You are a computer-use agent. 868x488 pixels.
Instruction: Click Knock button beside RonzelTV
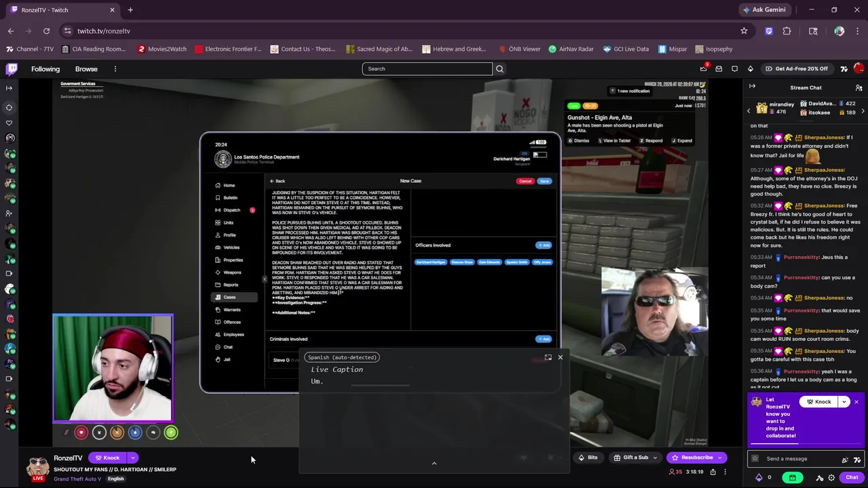(106, 458)
